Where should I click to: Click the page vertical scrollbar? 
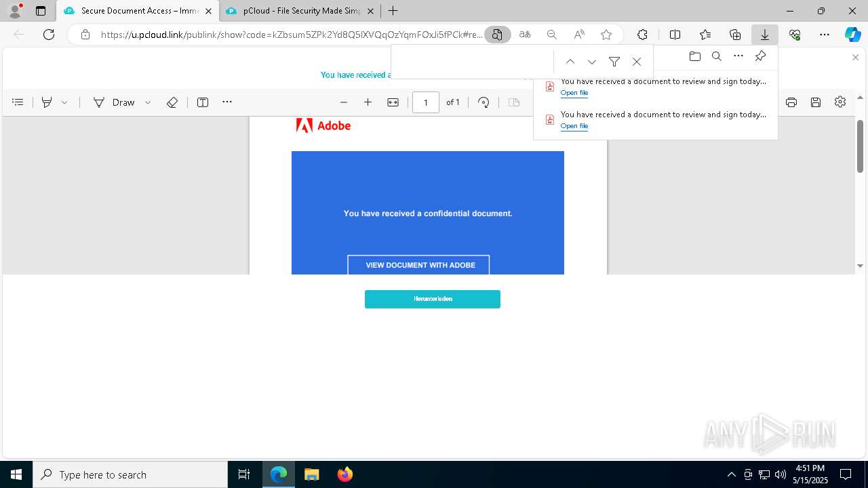(860, 146)
